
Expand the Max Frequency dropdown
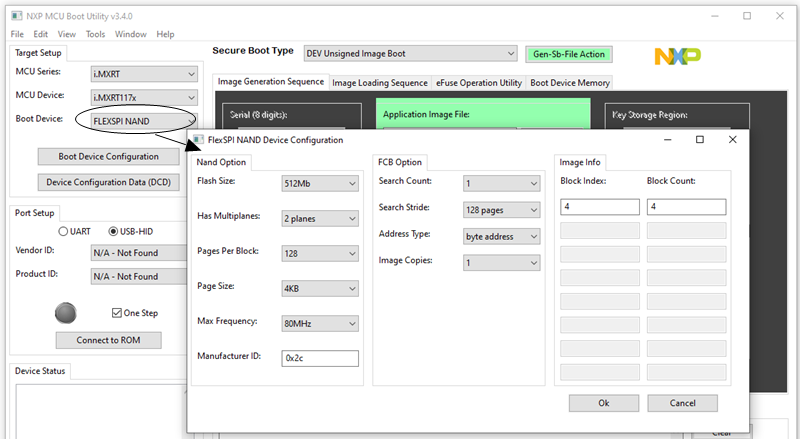(320, 323)
